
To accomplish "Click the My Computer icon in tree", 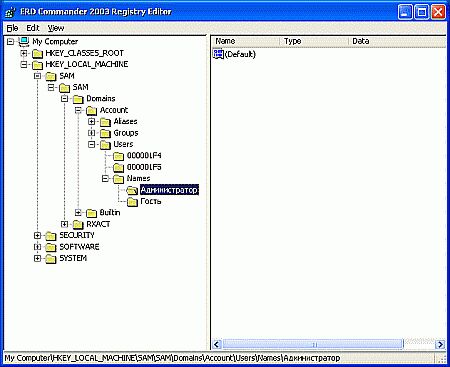I will pyautogui.click(x=24, y=42).
